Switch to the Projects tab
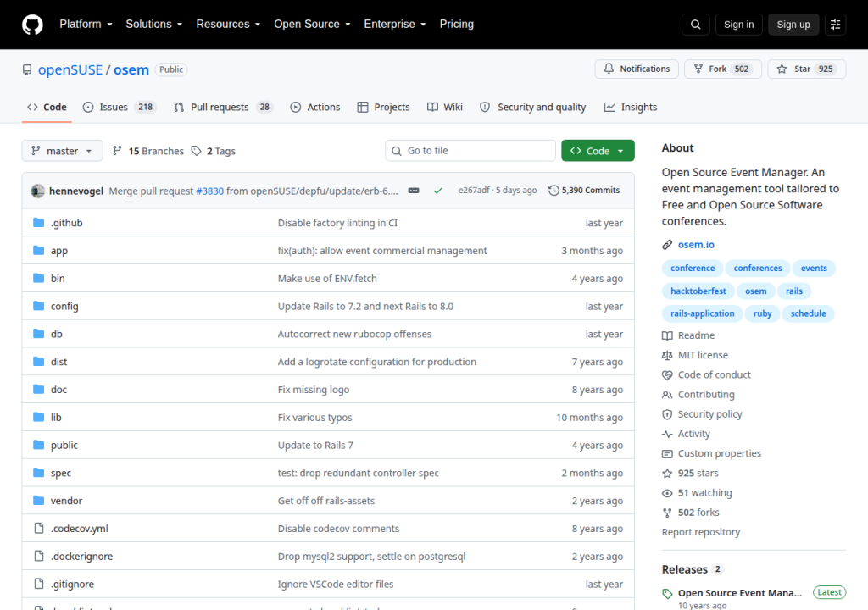Image resolution: width=868 pixels, height=610 pixels. 384,107
